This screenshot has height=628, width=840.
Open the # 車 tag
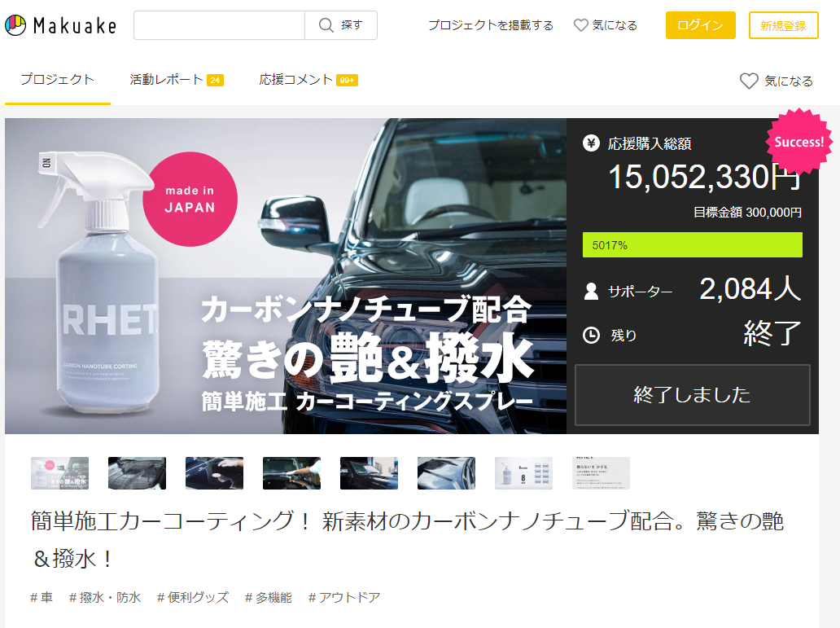[42, 597]
